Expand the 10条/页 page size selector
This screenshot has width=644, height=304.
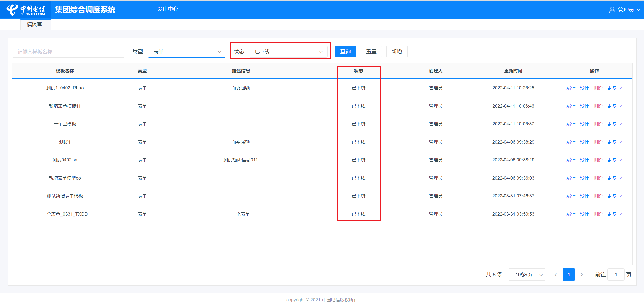coord(527,275)
